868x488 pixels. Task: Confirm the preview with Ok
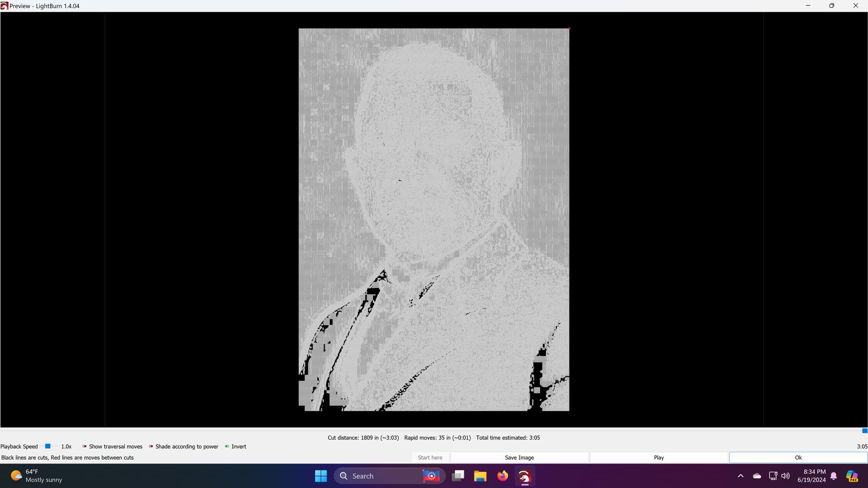797,457
